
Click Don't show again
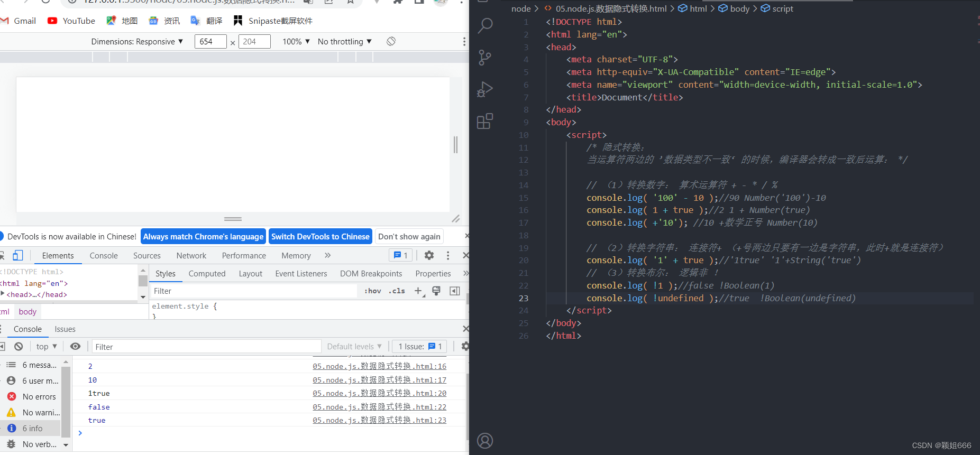409,236
